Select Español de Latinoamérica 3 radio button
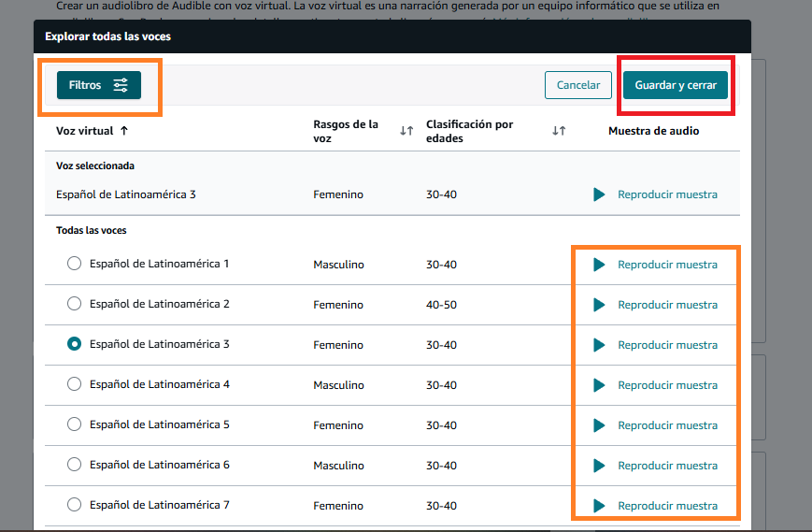This screenshot has width=812, height=532. click(74, 343)
